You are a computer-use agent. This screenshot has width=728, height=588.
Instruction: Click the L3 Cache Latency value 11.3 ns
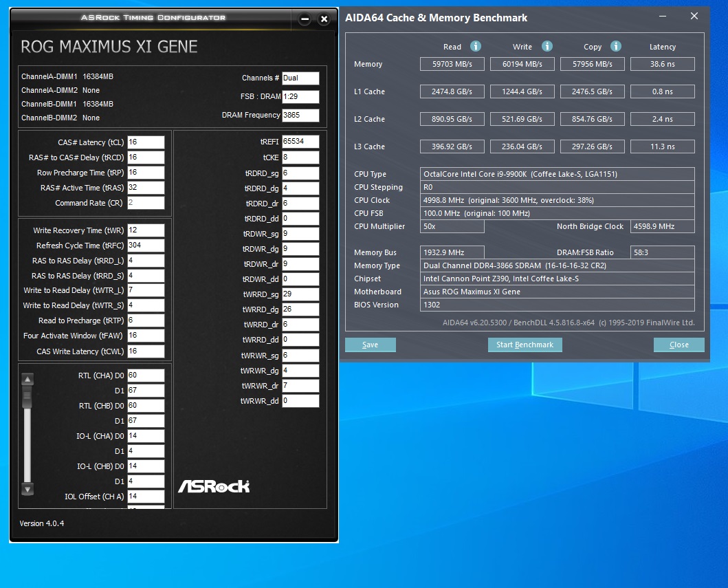click(x=663, y=146)
